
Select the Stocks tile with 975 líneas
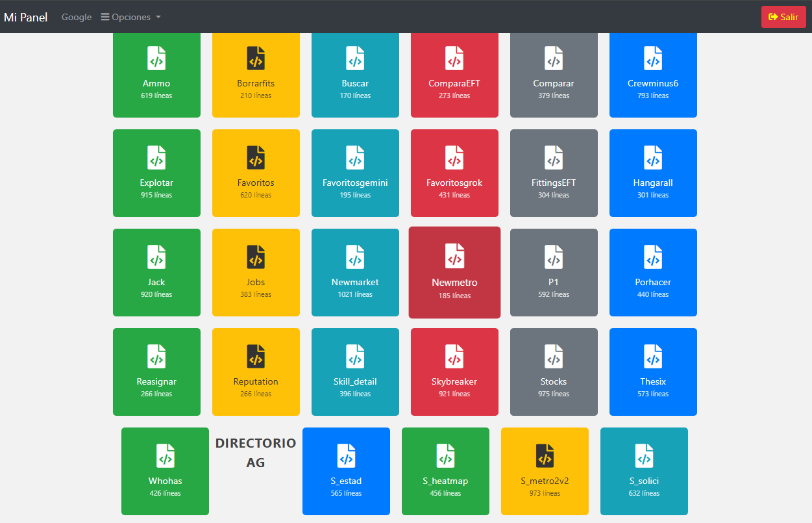coord(554,372)
